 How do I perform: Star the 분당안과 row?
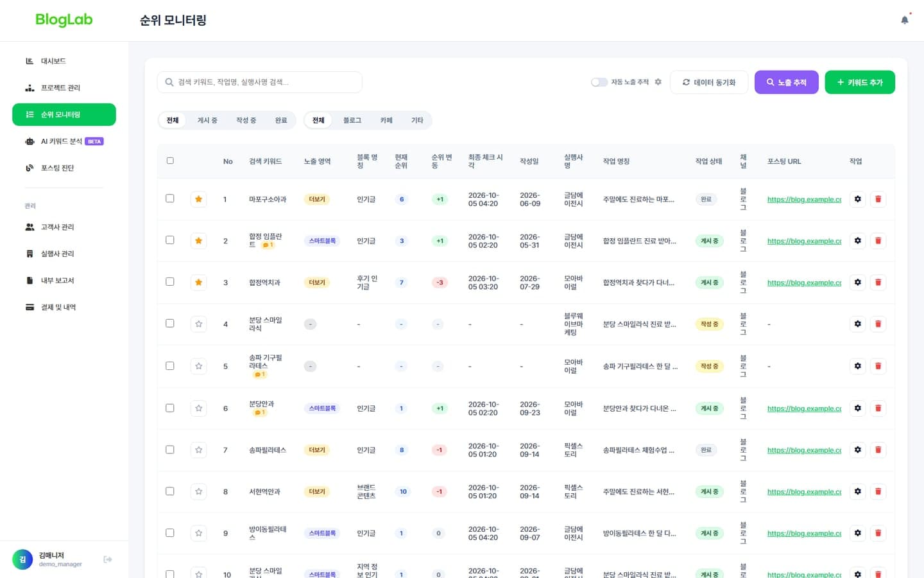[199, 408]
